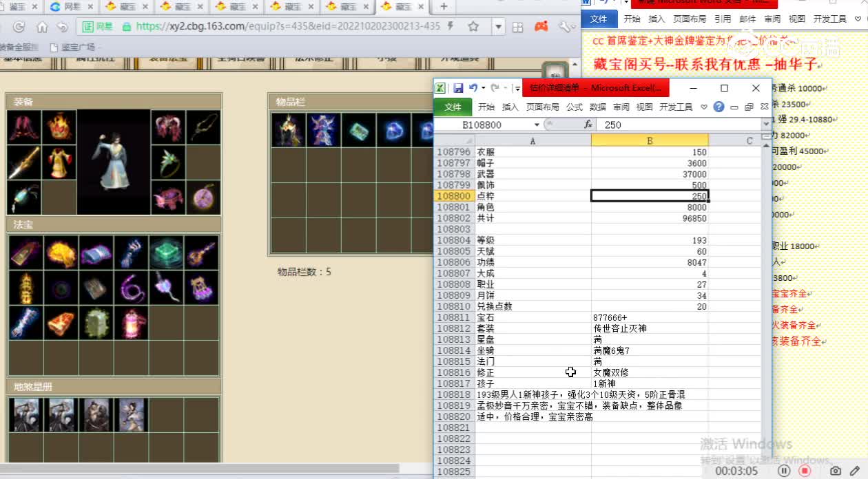
Task: Click cell containing 女魔双修
Action: pyautogui.click(x=650, y=372)
